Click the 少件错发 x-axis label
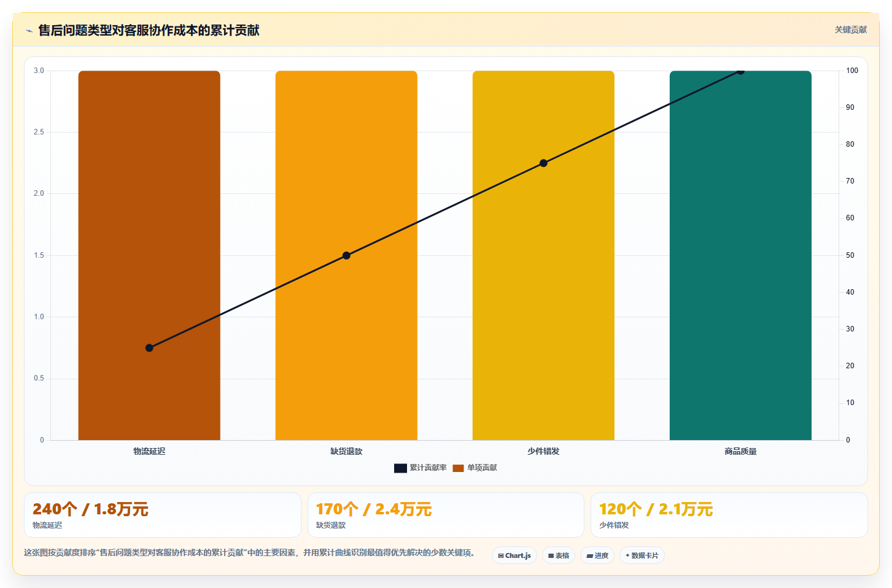 (543, 451)
